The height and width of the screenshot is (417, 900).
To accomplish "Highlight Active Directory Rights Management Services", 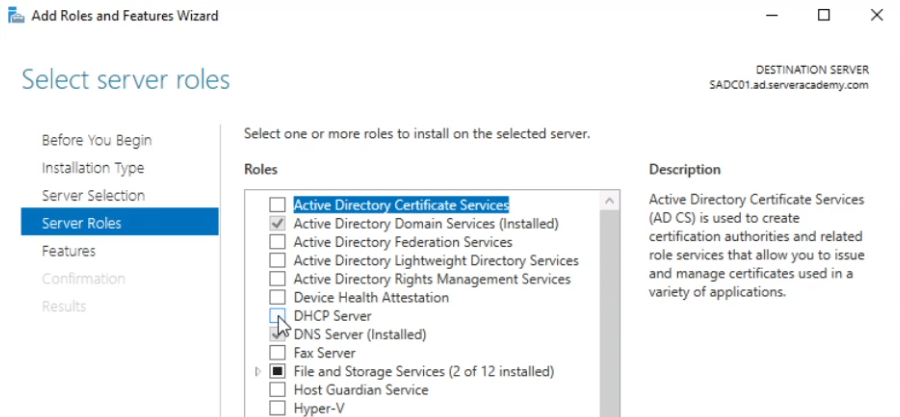I will (431, 279).
